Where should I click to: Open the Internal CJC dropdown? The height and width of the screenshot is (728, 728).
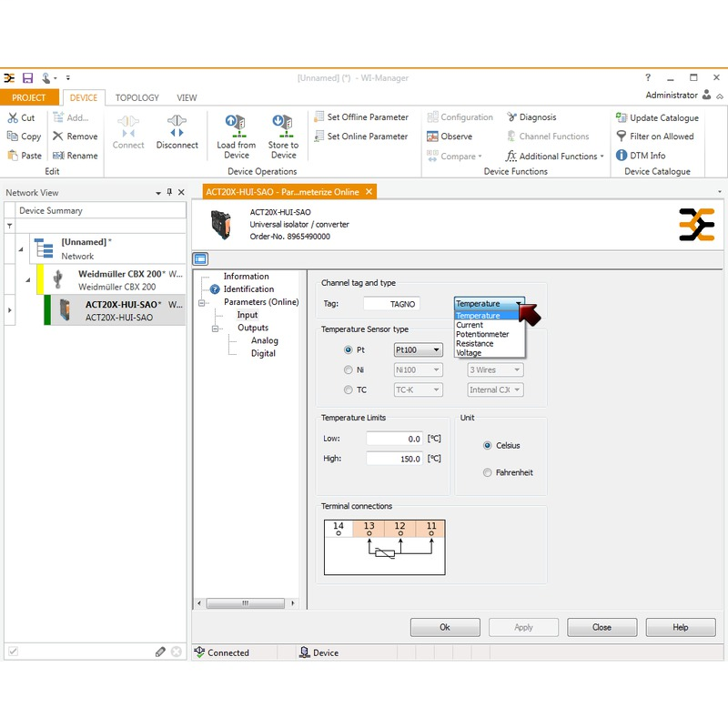click(495, 389)
